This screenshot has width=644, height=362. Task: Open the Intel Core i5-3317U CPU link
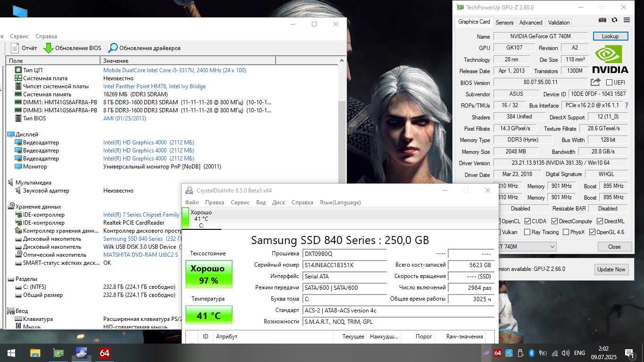pyautogui.click(x=175, y=70)
